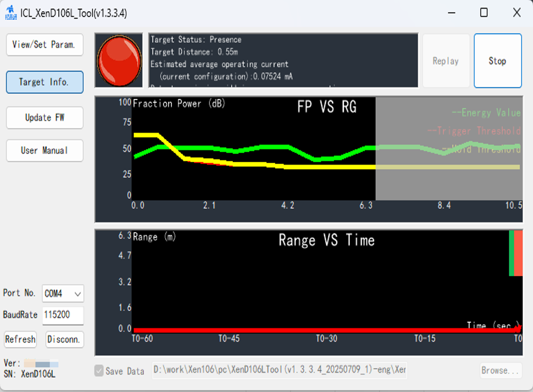Screen dimensions: 533x392
Task: Click Browse... to choose save folder
Action: [x=501, y=371]
